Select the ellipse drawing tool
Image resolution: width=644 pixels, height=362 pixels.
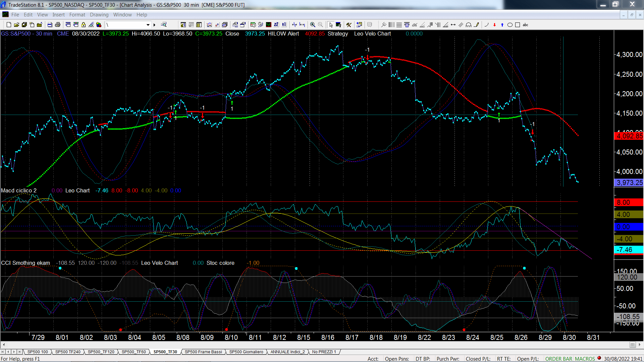510,25
